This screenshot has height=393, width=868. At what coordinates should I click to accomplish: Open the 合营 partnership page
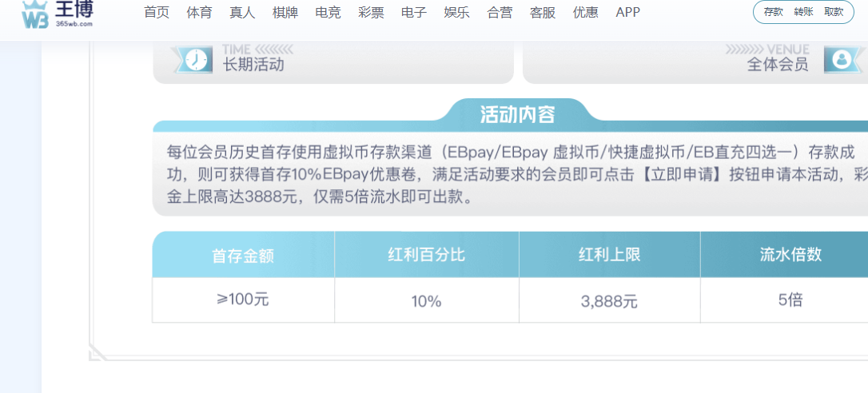(500, 13)
